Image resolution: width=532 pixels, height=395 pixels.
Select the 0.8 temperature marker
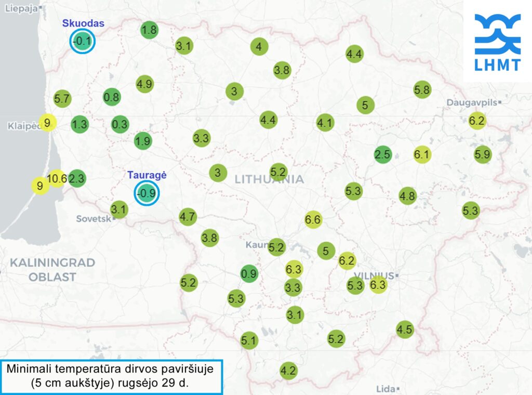pos(112,97)
